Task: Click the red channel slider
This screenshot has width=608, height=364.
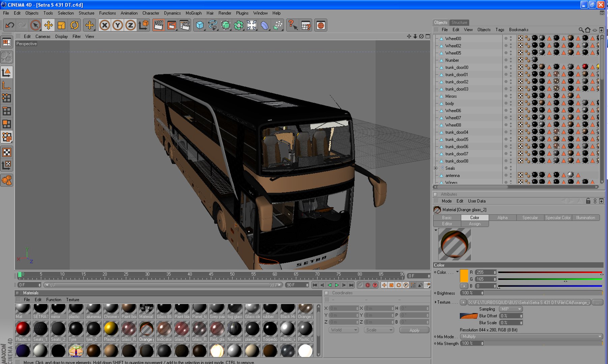Action: pos(550,272)
